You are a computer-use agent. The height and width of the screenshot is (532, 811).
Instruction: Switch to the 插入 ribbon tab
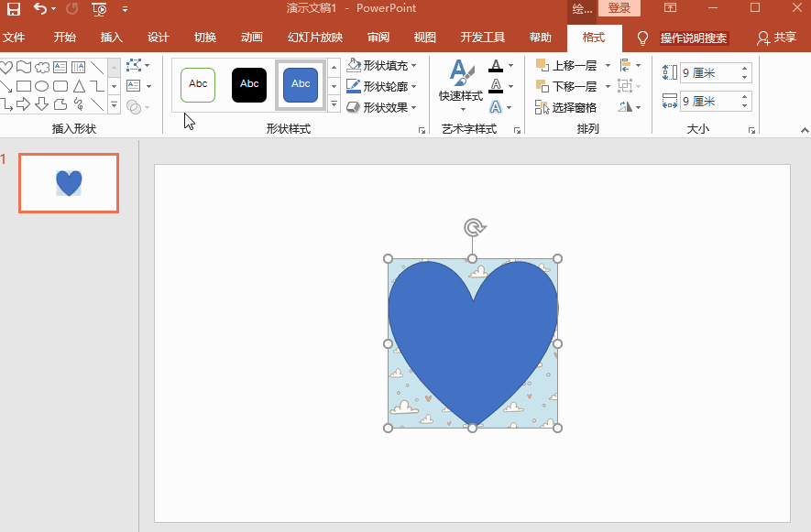pyautogui.click(x=110, y=38)
